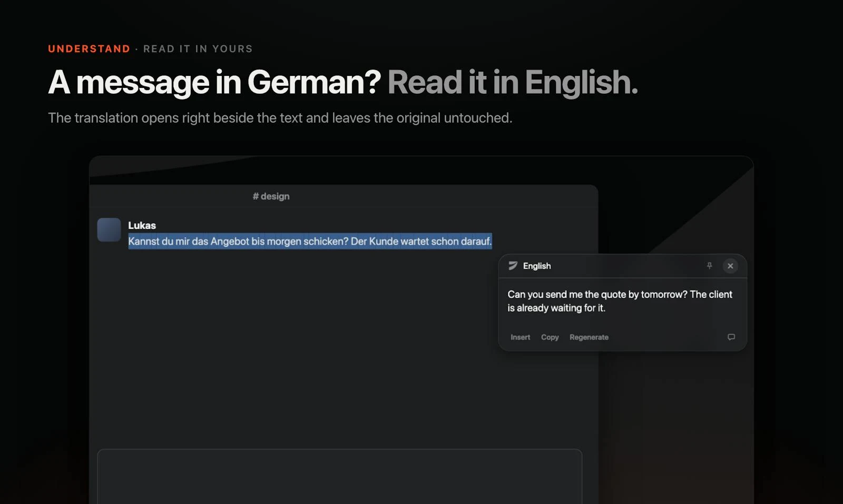This screenshot has width=843, height=504.
Task: Click the gray 'Read it in English.' heading
Action: coord(513,83)
